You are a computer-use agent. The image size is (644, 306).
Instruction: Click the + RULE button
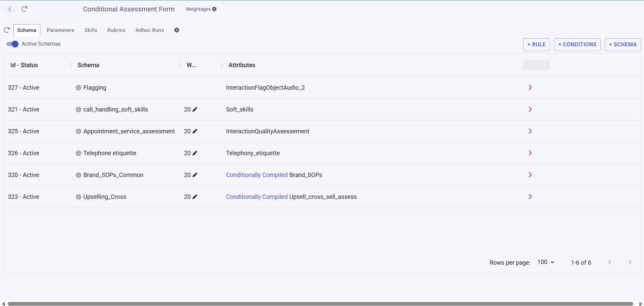(536, 44)
